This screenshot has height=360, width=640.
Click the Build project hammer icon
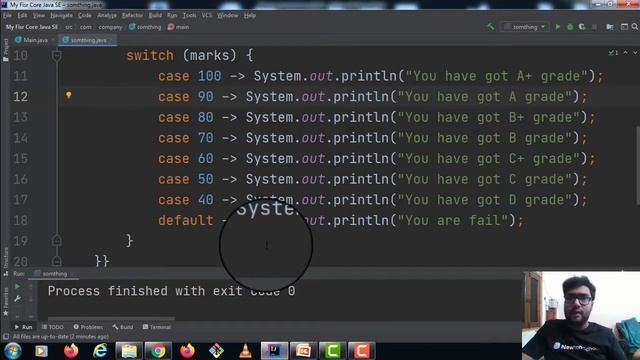(491, 27)
